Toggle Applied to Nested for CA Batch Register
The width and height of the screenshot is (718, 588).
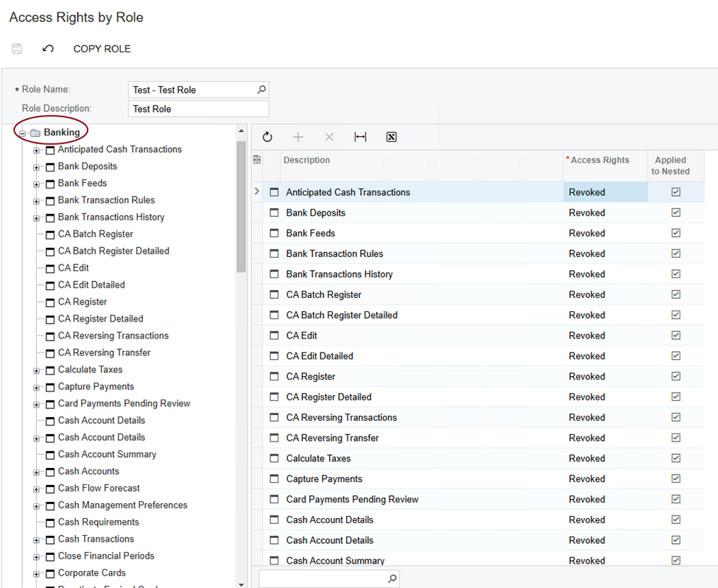(676, 294)
